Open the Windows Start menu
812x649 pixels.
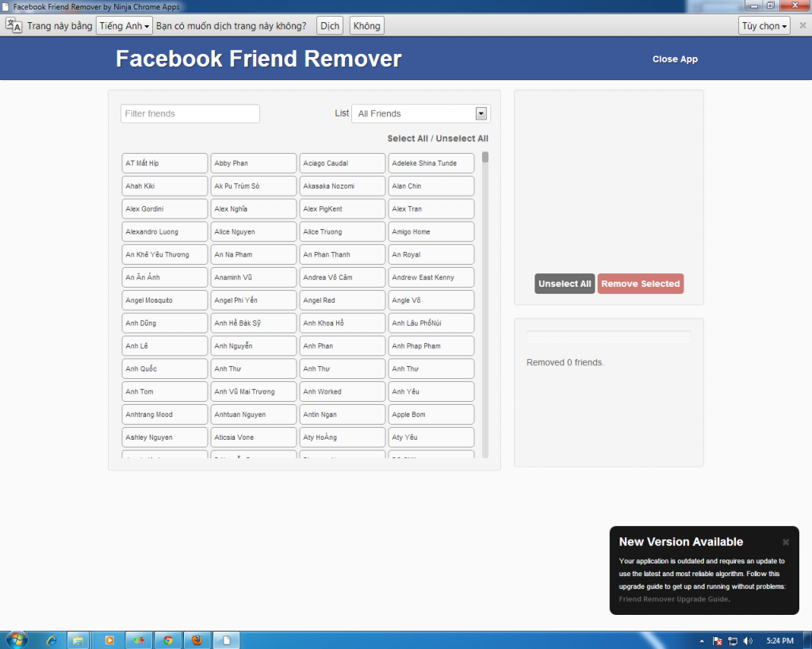click(17, 640)
